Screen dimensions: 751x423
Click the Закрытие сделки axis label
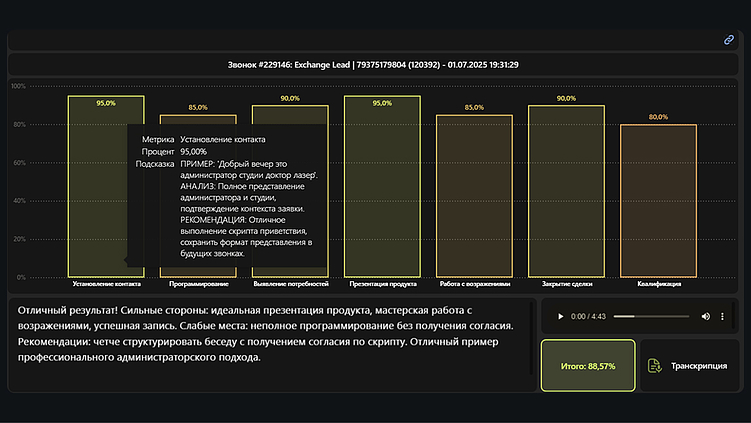(567, 284)
